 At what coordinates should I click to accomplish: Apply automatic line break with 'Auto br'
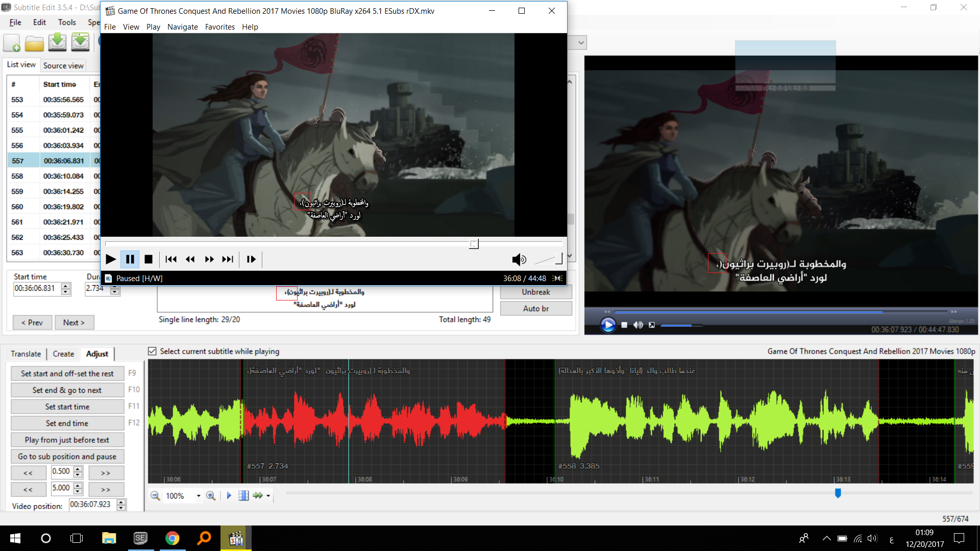click(x=536, y=308)
